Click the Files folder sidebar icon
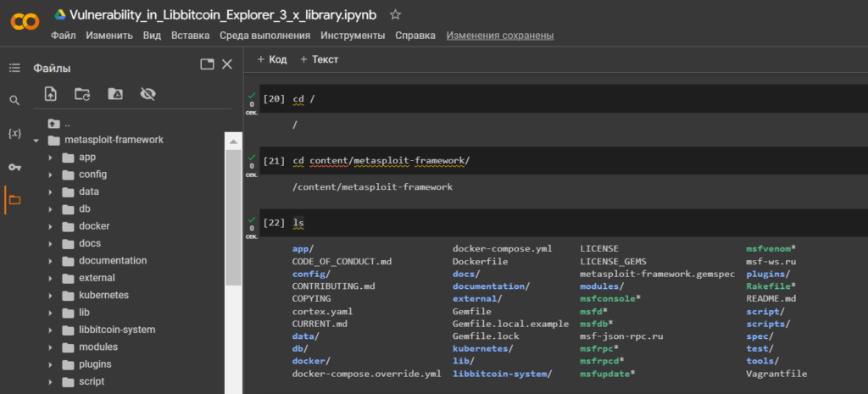This screenshot has height=394, width=868. (14, 200)
